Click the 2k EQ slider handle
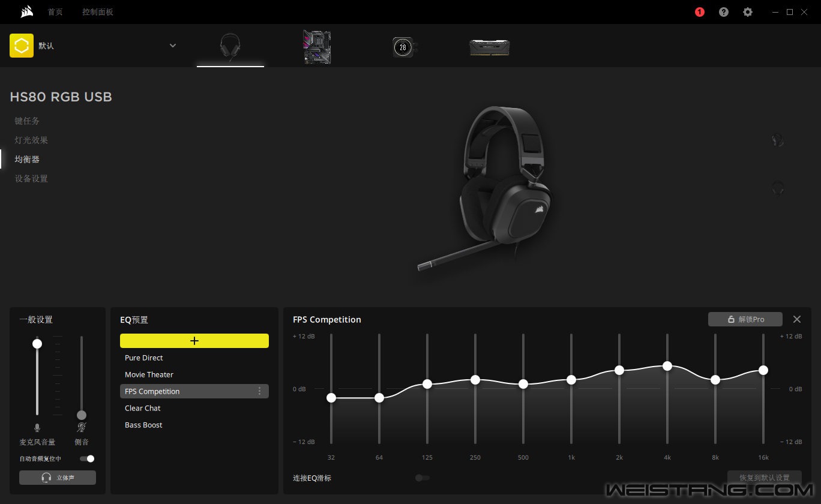The width and height of the screenshot is (821, 504). coord(619,370)
